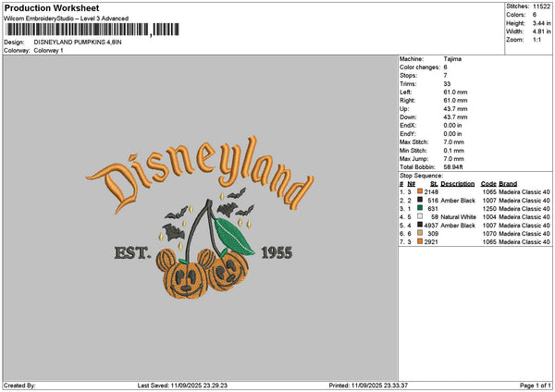Click stitch count 4937 in stop row 5
Viewport: 555px width, 392px height.
tap(431, 226)
